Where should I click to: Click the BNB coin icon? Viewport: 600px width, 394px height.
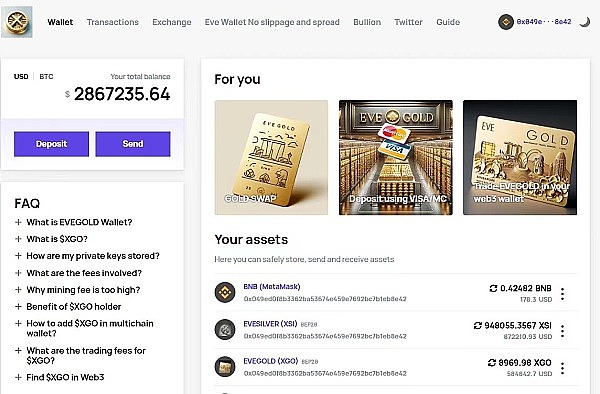pos(225,293)
